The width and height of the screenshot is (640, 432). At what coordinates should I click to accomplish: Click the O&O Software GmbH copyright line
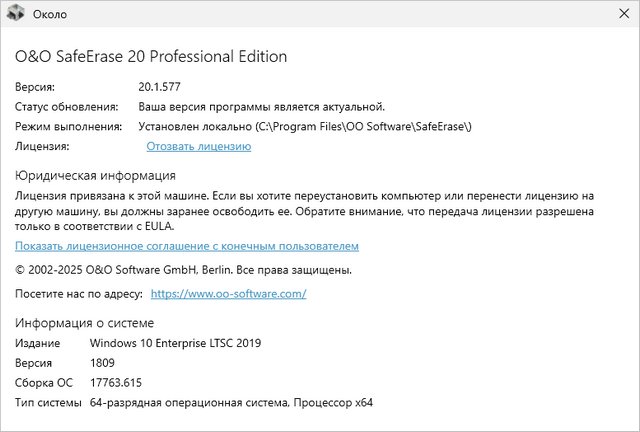[183, 270]
